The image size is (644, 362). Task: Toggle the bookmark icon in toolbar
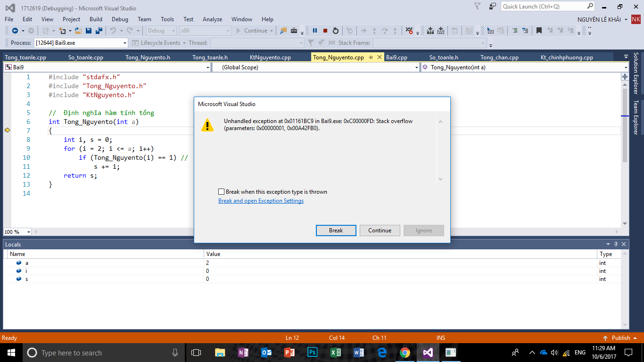coord(539,31)
